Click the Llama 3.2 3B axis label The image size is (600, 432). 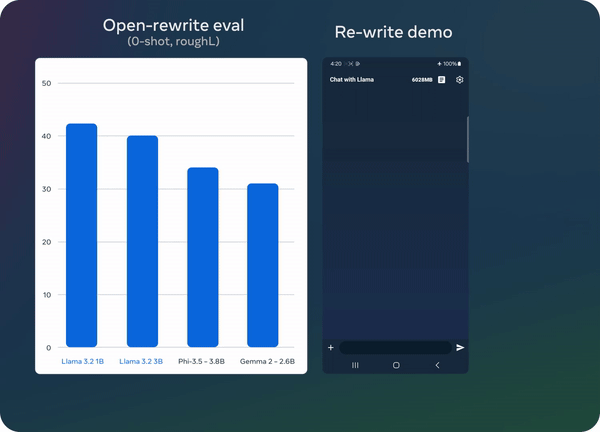142,361
